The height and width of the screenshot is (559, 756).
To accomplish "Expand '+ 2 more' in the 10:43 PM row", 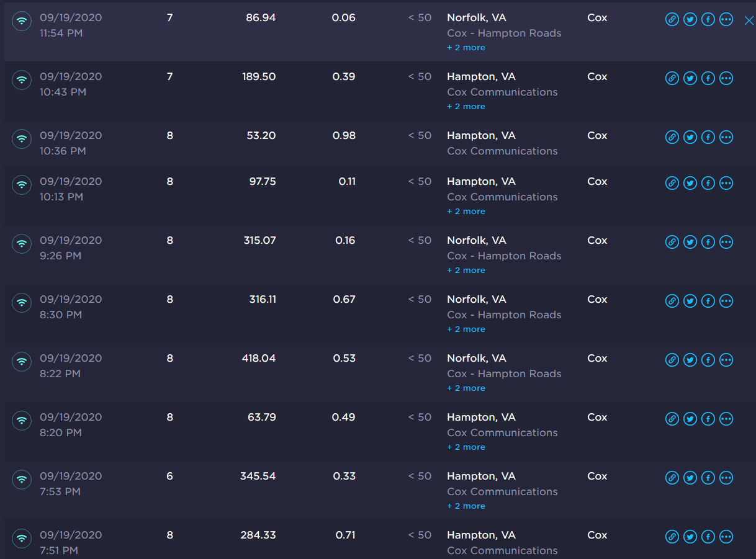I will [x=466, y=107].
